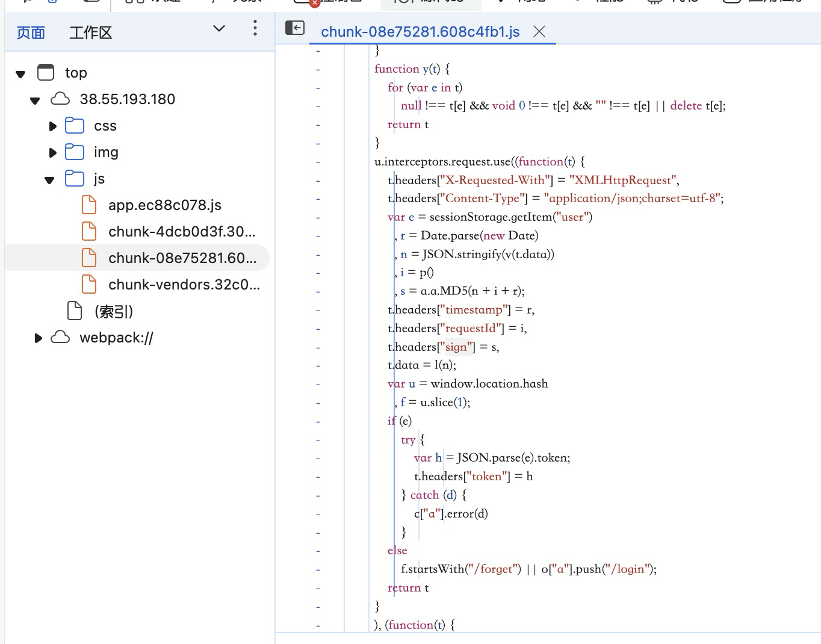821x644 pixels.
Task: Hide the navigator sidebar with the panel icon
Action: (295, 28)
